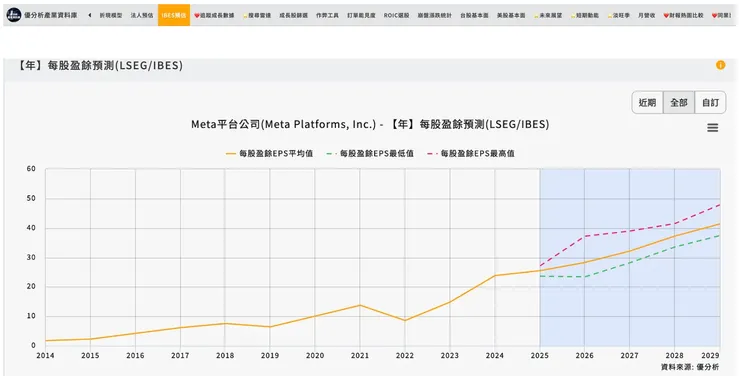Click the 30 y-axis label
Image resolution: width=740 pixels, height=376 pixels.
click(31, 258)
